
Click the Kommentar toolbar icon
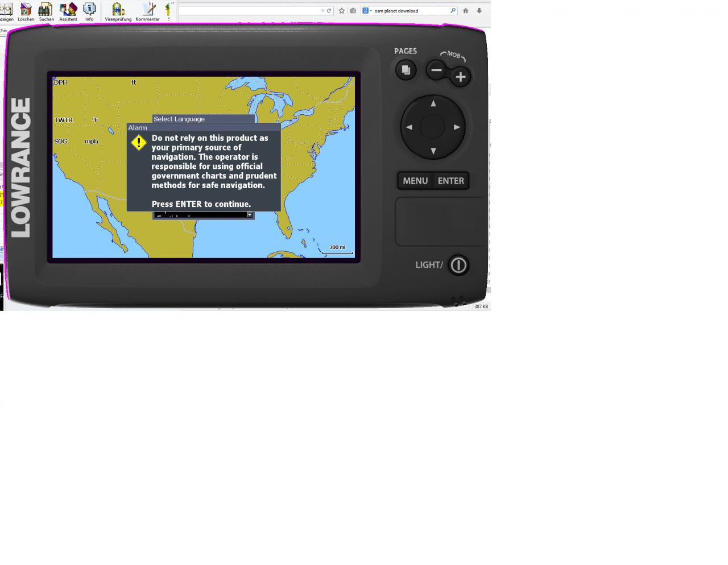point(148,10)
